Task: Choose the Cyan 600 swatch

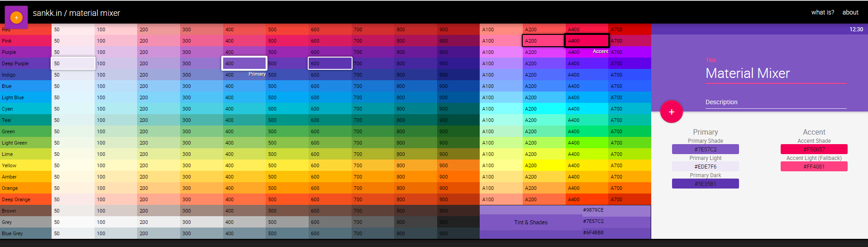Action: click(x=330, y=109)
